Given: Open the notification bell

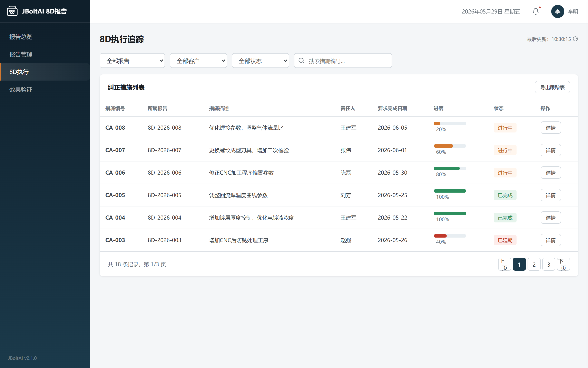Looking at the screenshot, I should click(536, 11).
